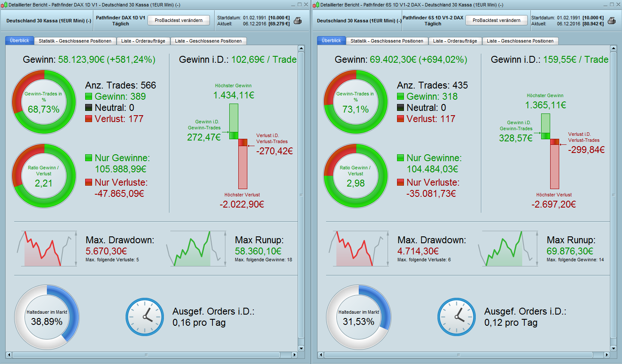Click the average losing trade value -299,84€
The height and width of the screenshot is (364, 622).
[586, 150]
